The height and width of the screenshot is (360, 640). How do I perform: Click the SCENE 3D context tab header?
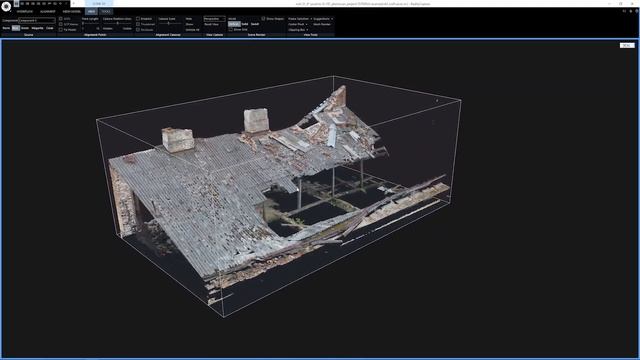click(99, 4)
